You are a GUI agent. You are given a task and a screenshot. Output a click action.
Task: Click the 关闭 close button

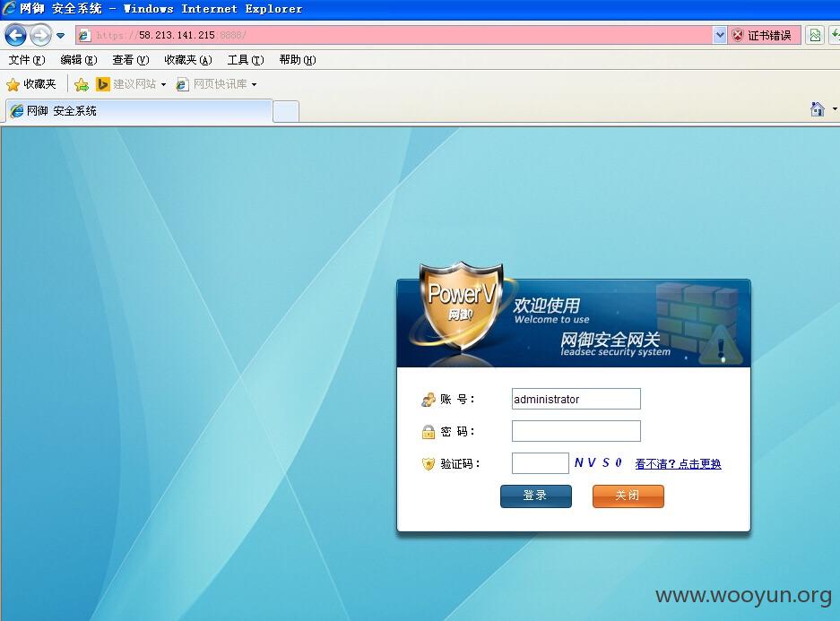(628, 496)
